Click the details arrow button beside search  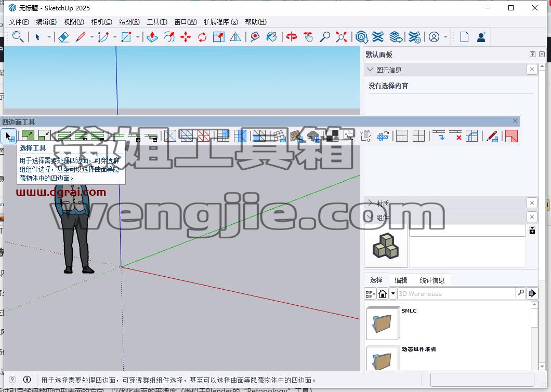(532, 293)
